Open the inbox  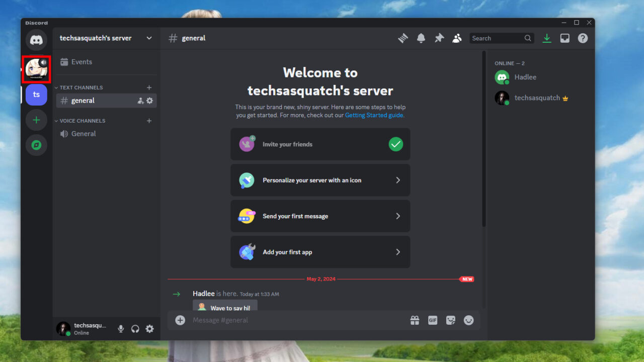click(x=565, y=38)
